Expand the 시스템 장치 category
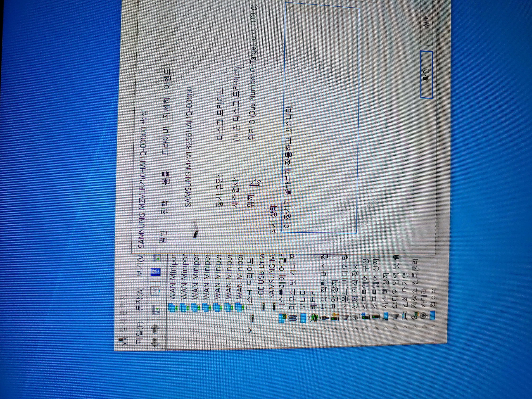 (x=386, y=328)
